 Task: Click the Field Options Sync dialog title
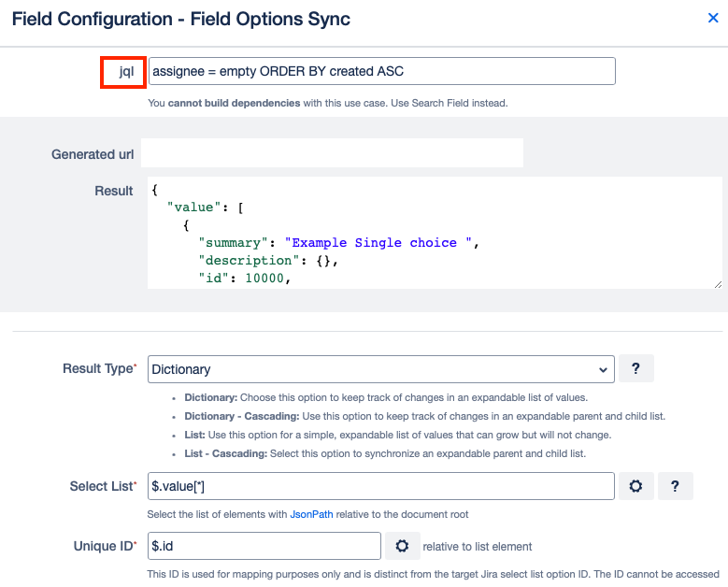180,19
